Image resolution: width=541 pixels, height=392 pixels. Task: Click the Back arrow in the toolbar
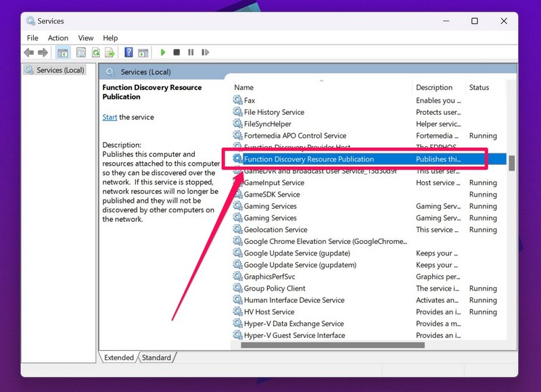(28, 53)
